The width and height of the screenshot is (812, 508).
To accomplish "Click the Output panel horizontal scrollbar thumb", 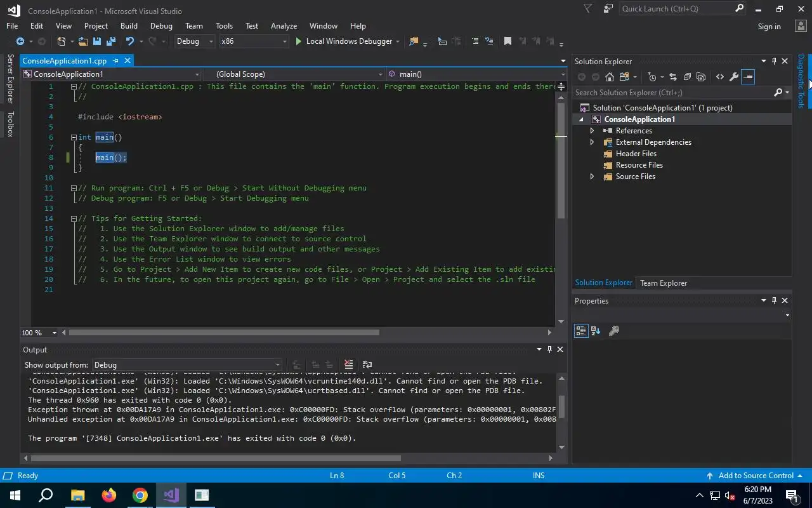I will click(x=216, y=458).
